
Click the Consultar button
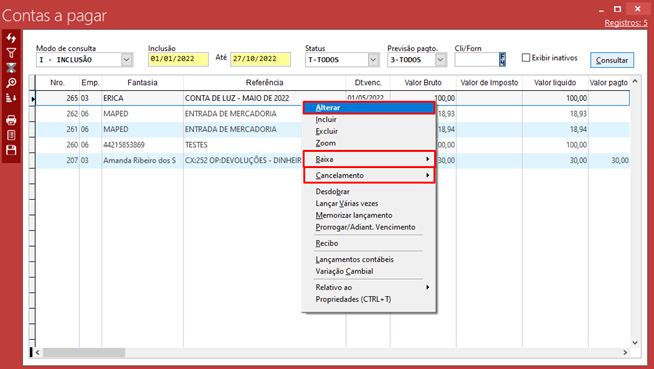612,60
